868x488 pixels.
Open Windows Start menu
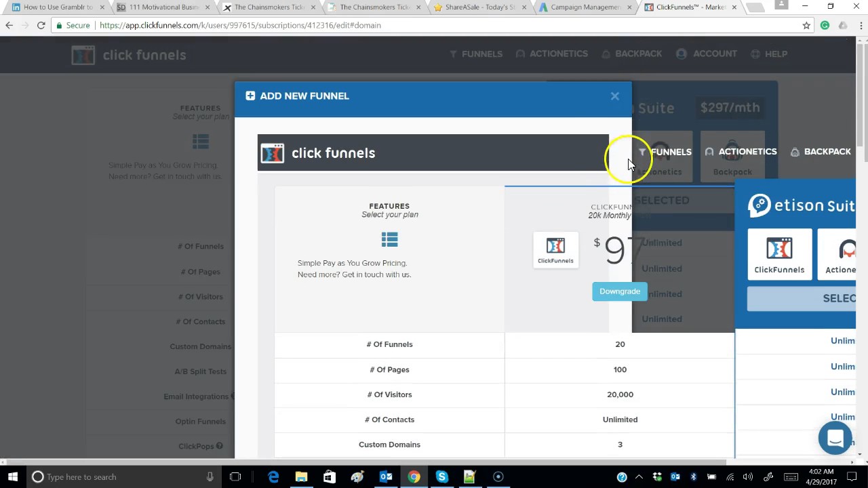[x=13, y=476]
